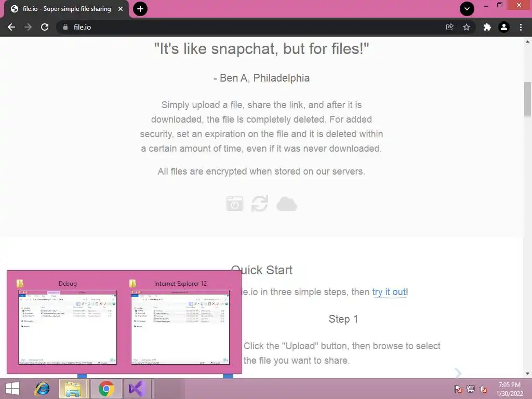Open Chrome three-dot menu
The height and width of the screenshot is (399, 532).
pyautogui.click(x=521, y=27)
